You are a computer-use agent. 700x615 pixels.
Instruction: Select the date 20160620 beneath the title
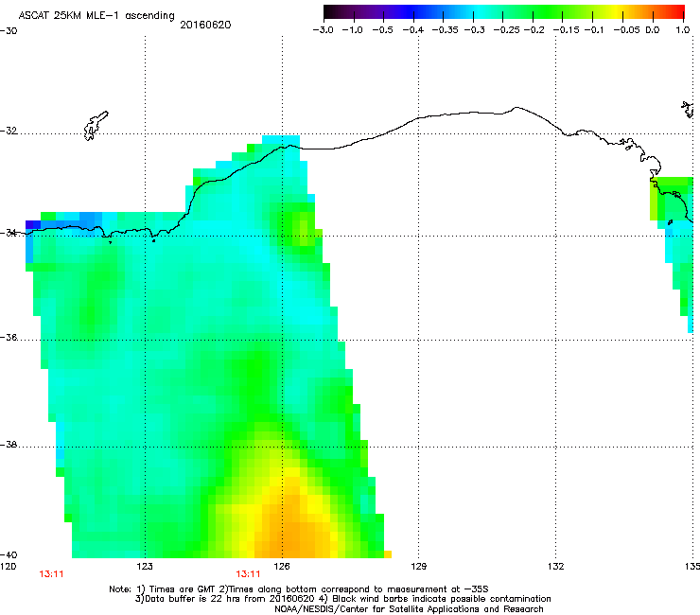[205, 25]
